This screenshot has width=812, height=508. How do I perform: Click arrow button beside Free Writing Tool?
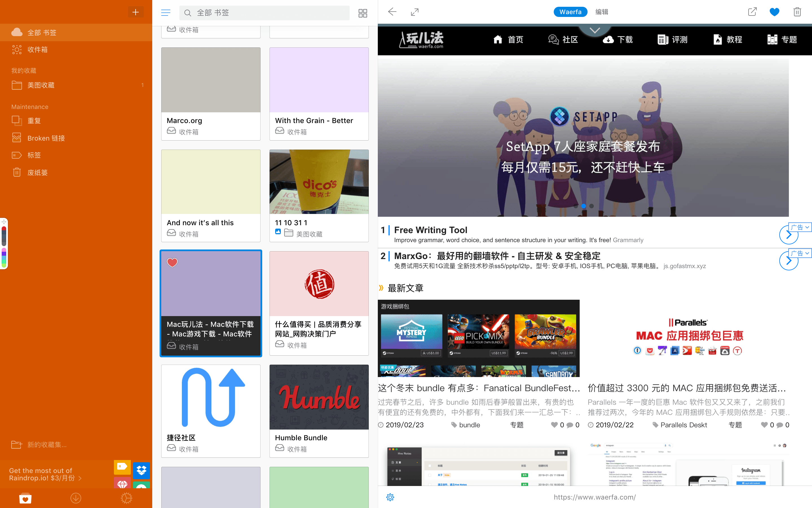789,235
